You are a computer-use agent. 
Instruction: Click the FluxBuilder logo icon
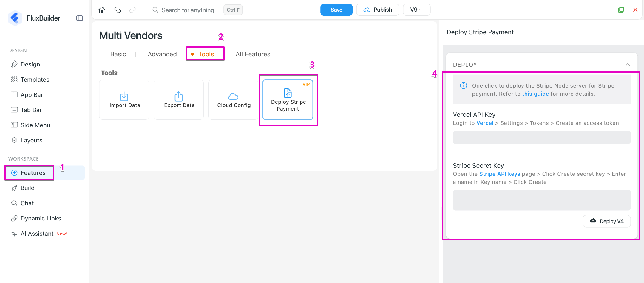tap(15, 18)
